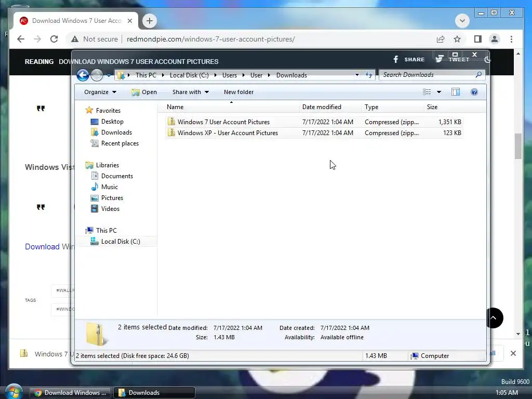Click the scroll-to-top round button
Screen dimensions: 532x399
[494, 318]
